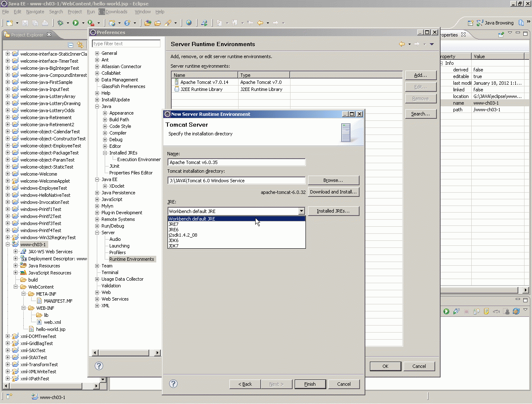Click the Run External Tools toolbar icon
Screen dimensions: 532x404
91,23
